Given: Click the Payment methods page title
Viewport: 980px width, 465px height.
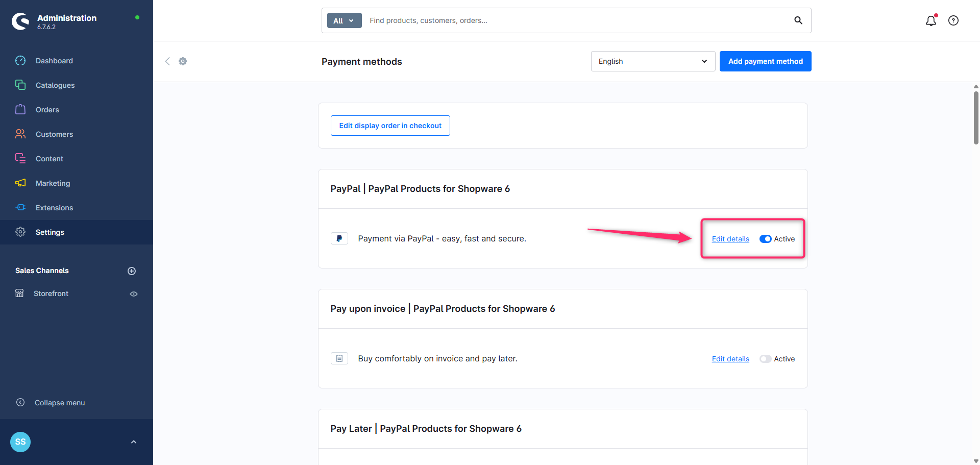Looking at the screenshot, I should pos(362,62).
